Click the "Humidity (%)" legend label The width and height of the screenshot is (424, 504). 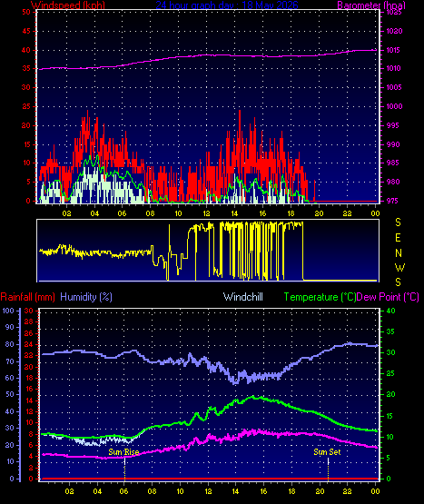[x=86, y=297]
